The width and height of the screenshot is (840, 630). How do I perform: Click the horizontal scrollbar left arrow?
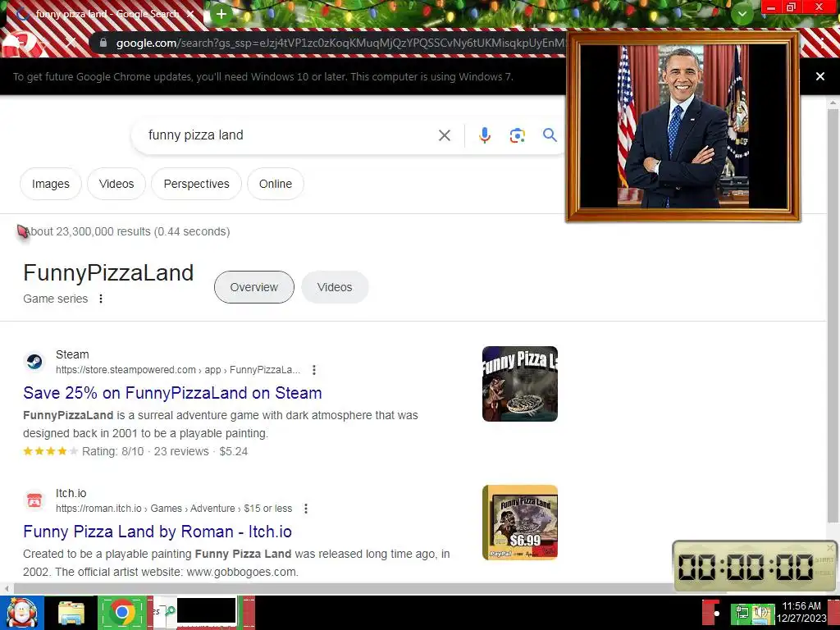pyautogui.click(x=7, y=588)
